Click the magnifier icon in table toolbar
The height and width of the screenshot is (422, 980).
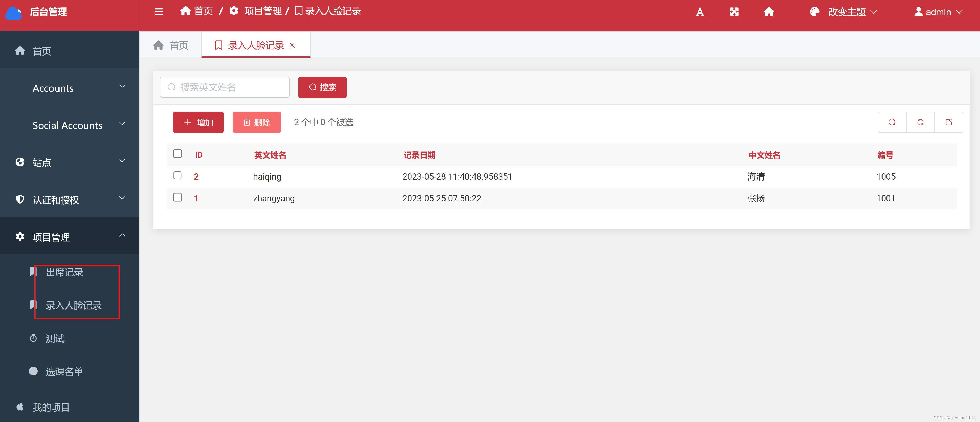[892, 122]
